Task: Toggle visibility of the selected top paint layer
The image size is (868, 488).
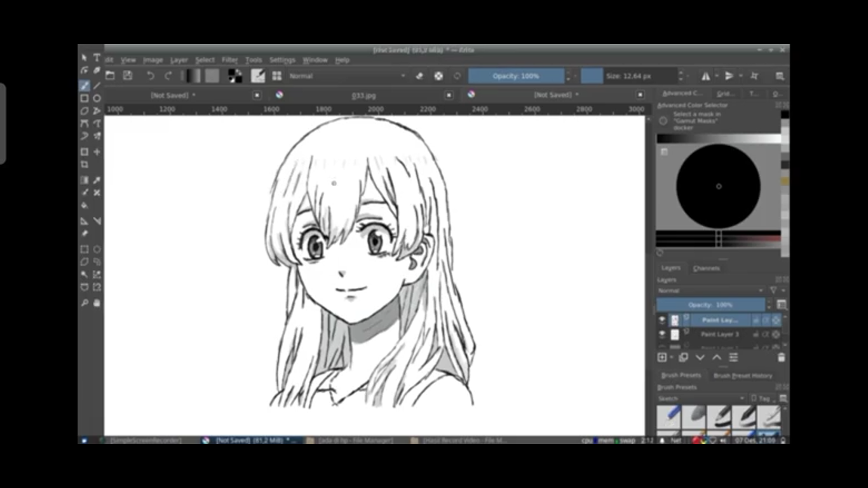Action: (662, 320)
